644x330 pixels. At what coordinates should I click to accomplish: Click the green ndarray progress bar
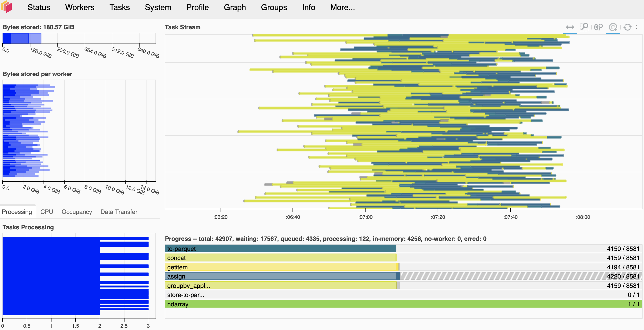tap(403, 304)
